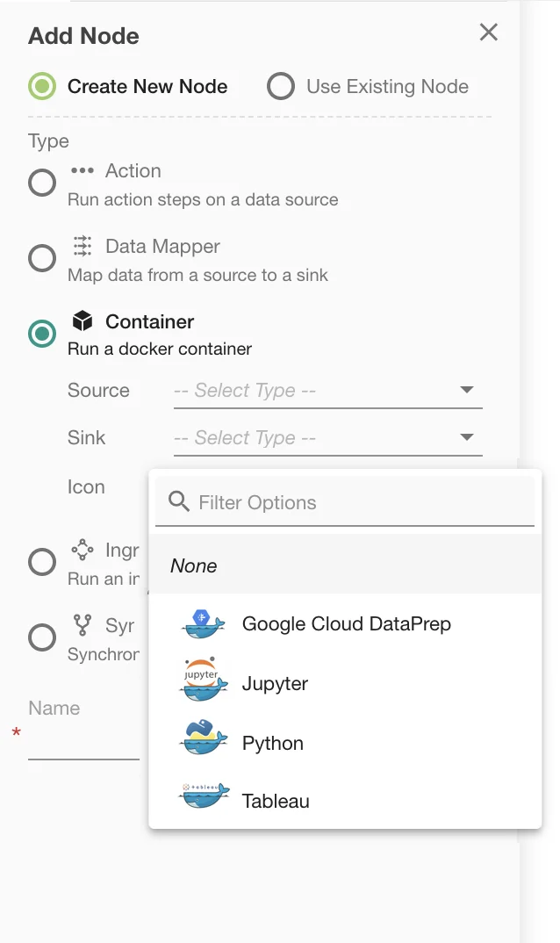Type in the Filter Options search field
Image resolution: width=560 pixels, height=943 pixels.
(x=360, y=502)
